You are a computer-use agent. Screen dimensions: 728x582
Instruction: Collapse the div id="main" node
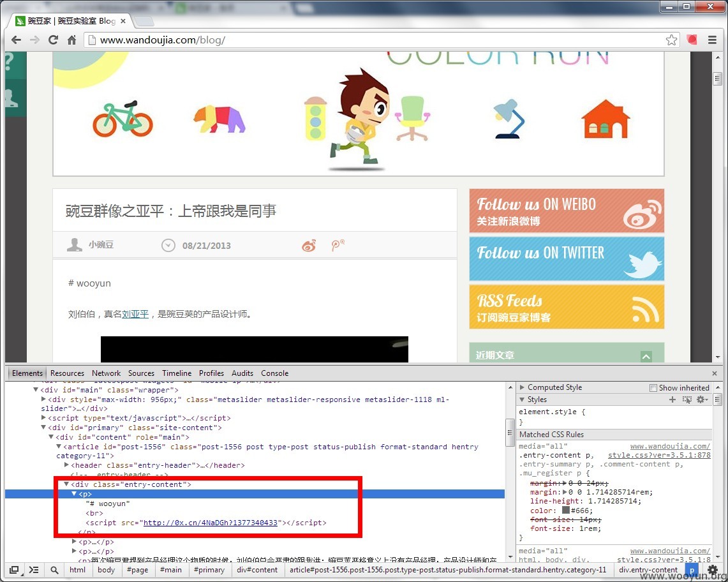(36, 390)
